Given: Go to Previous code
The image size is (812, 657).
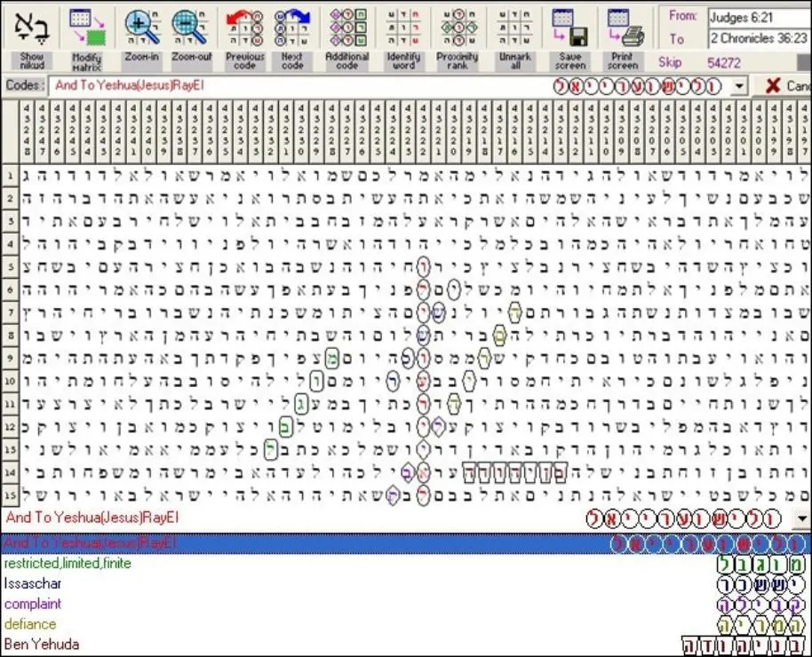Looking at the screenshot, I should (x=245, y=38).
